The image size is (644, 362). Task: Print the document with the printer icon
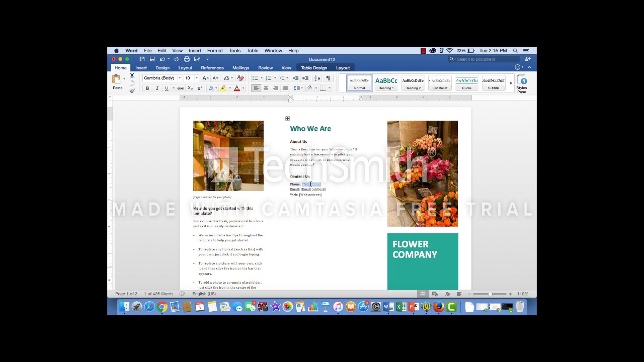point(187,59)
